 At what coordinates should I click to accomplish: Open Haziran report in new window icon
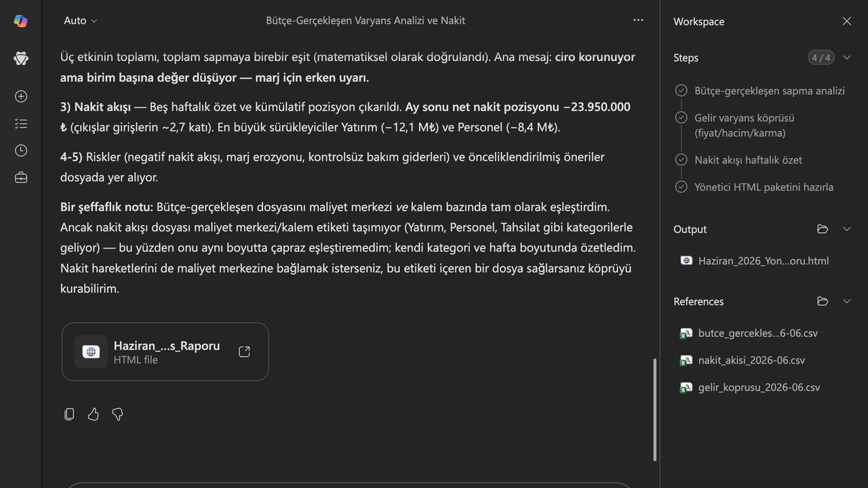pyautogui.click(x=245, y=352)
